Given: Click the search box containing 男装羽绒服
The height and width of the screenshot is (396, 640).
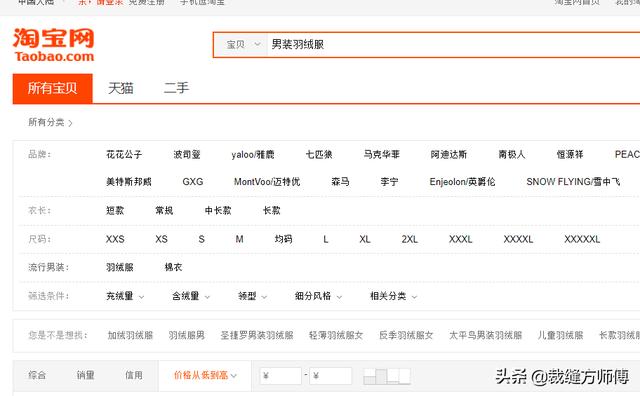Looking at the screenshot, I should (453, 44).
